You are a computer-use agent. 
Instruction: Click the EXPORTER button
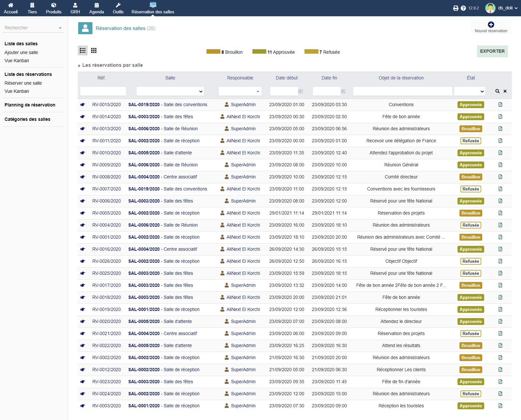click(x=492, y=51)
